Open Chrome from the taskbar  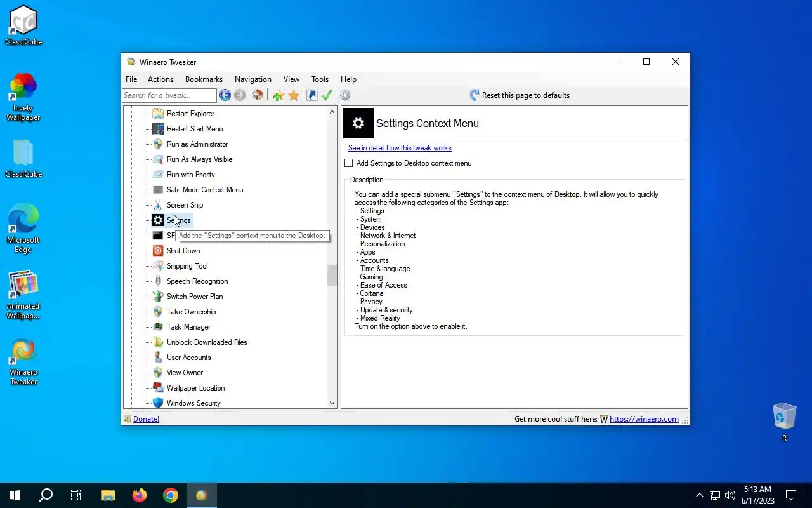[x=170, y=495]
